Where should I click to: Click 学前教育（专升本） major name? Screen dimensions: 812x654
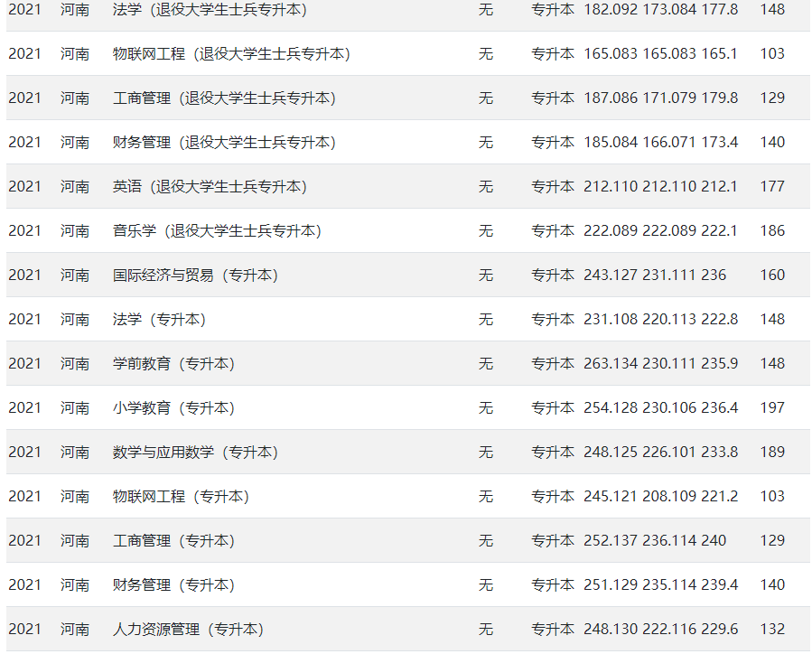coord(173,363)
